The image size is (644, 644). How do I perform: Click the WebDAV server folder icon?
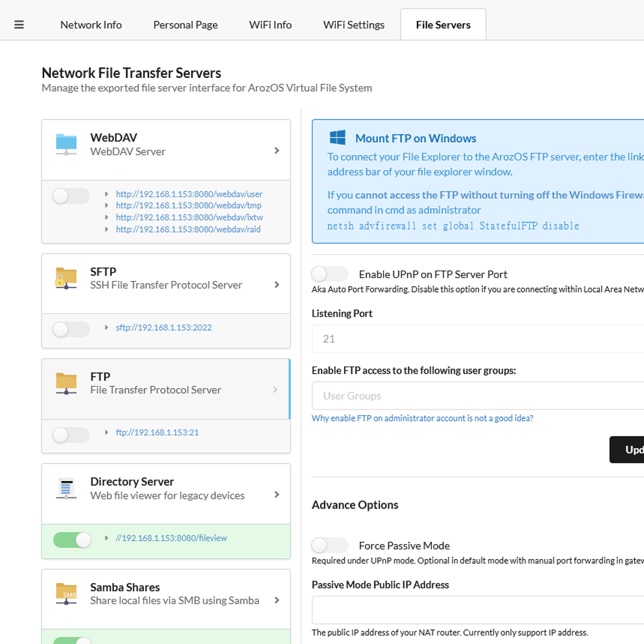point(66,144)
